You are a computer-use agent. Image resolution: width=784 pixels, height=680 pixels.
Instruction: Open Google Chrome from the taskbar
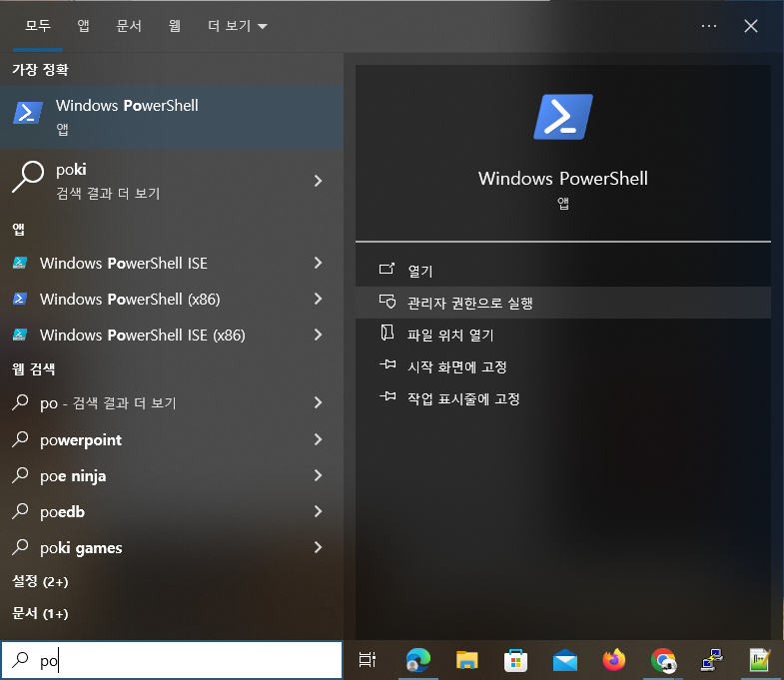[x=663, y=660]
